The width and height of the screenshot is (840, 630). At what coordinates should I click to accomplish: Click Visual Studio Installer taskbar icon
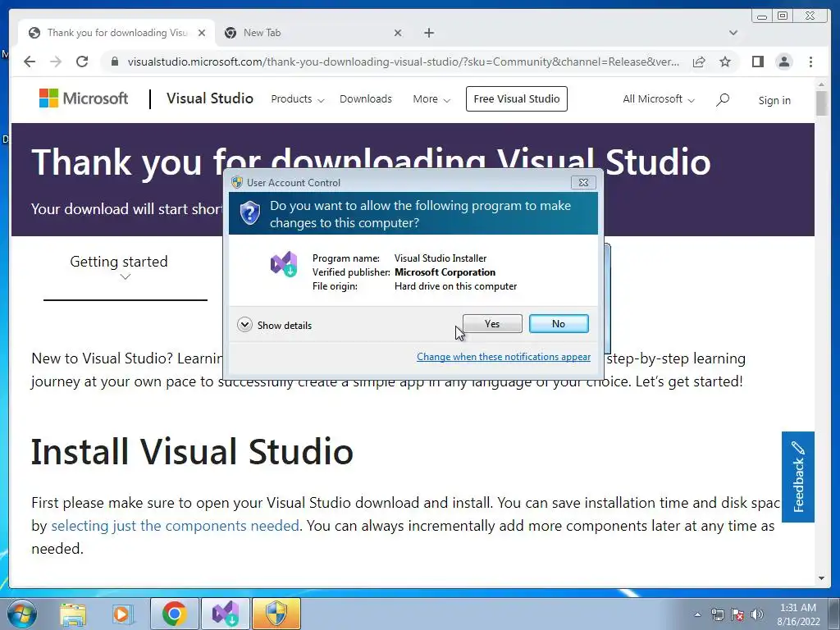(226, 614)
